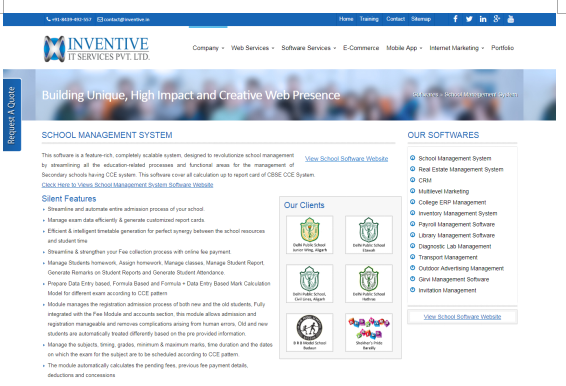The width and height of the screenshot is (566, 386).
Task: Click bullet icon beside Girvi Management Software
Action: click(x=413, y=279)
